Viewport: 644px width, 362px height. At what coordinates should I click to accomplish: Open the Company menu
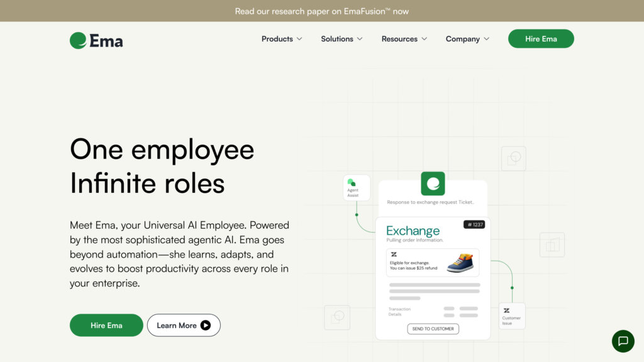click(x=467, y=39)
